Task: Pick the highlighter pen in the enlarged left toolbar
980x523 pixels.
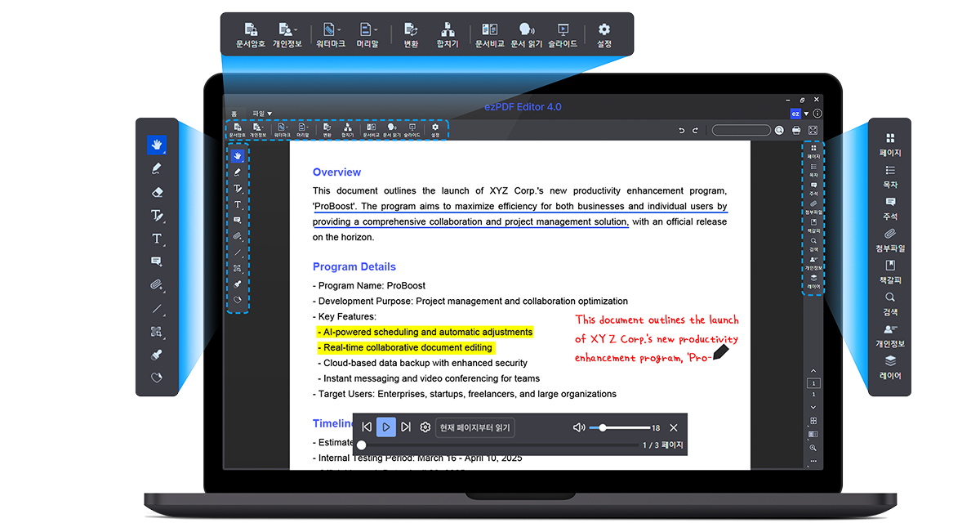Action: [x=157, y=168]
